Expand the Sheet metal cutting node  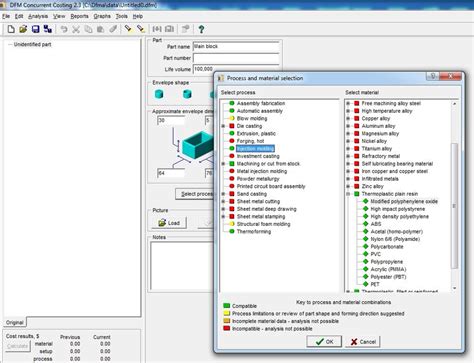pos(223,201)
